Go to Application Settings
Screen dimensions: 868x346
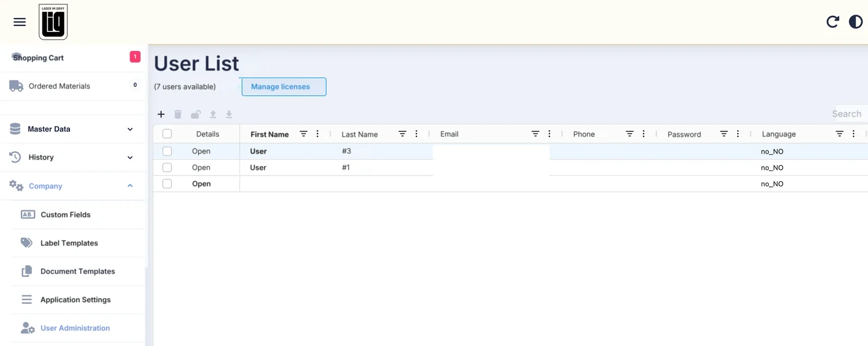click(75, 299)
